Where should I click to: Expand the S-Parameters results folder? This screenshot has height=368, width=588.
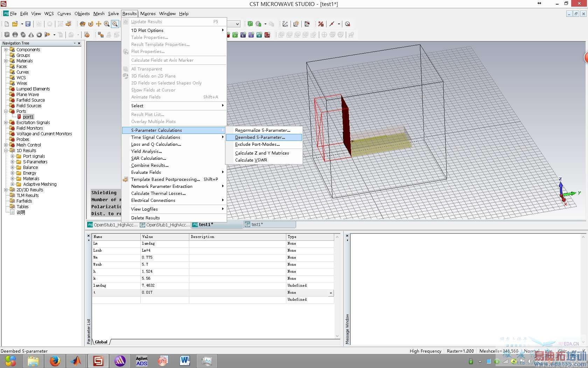click(13, 162)
